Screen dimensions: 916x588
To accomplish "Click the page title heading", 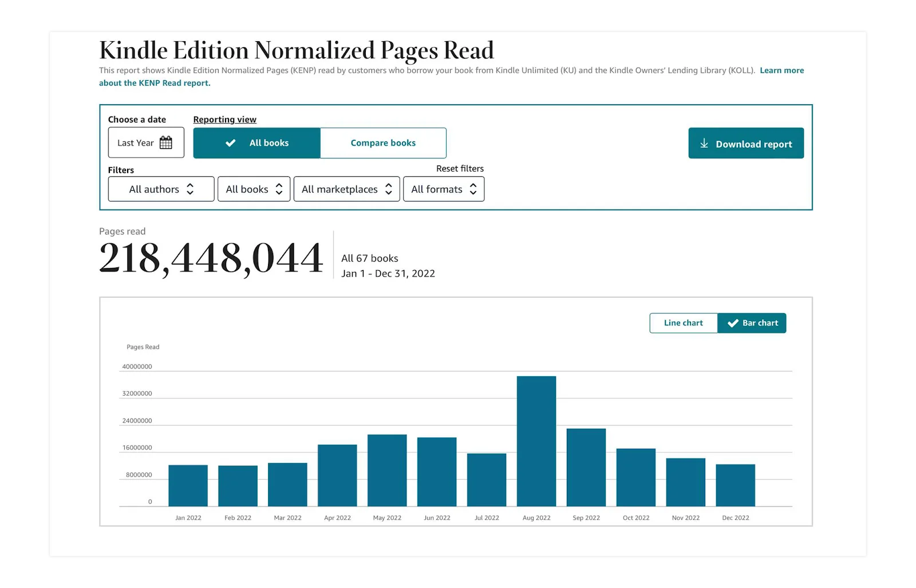I will point(297,50).
